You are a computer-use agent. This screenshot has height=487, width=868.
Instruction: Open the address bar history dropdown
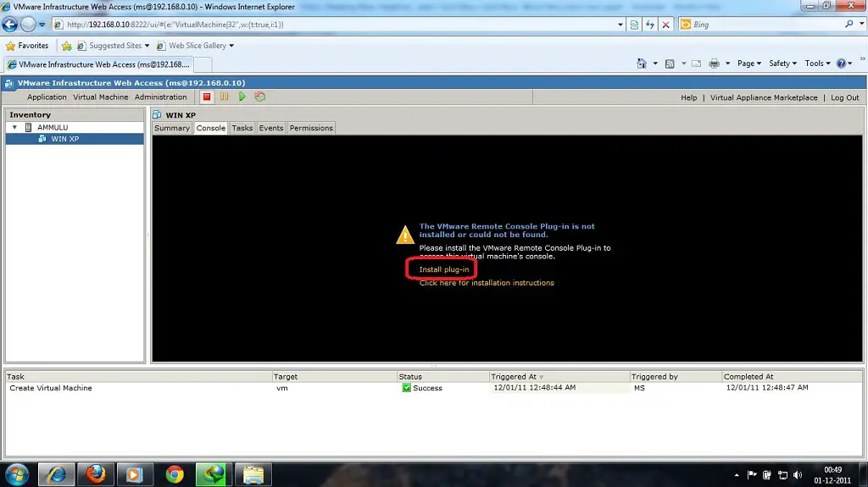620,25
